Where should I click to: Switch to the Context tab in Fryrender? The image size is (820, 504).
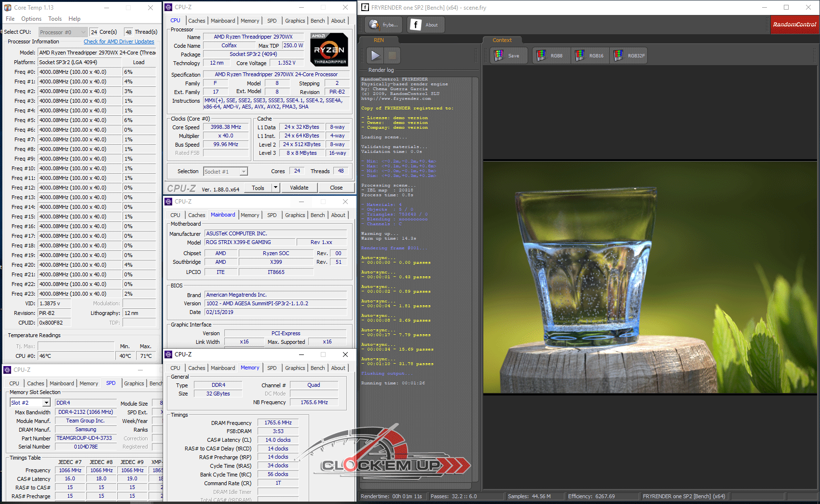click(x=502, y=40)
